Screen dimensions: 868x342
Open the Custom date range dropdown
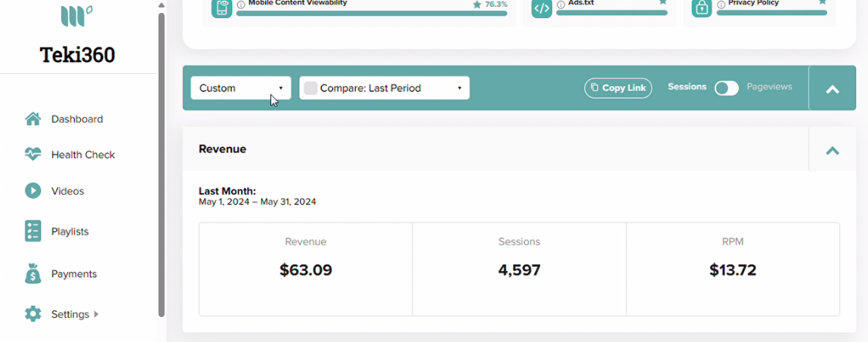click(241, 88)
